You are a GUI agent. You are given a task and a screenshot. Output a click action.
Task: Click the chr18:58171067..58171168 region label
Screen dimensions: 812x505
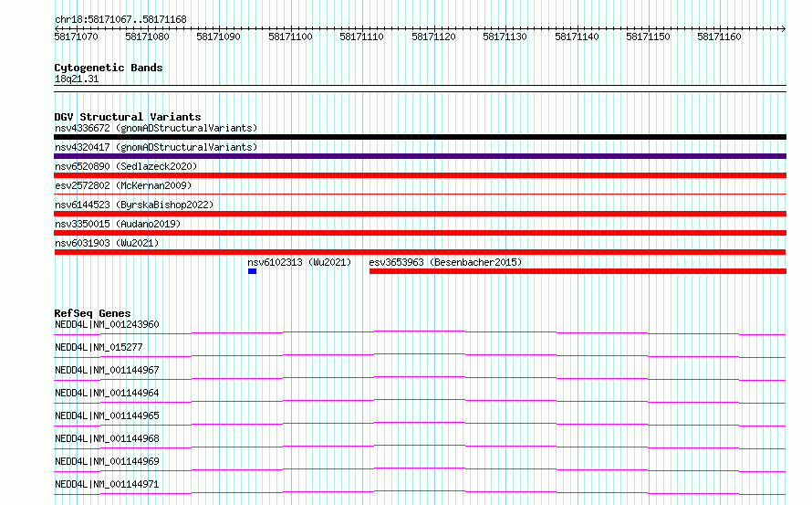[x=120, y=19]
